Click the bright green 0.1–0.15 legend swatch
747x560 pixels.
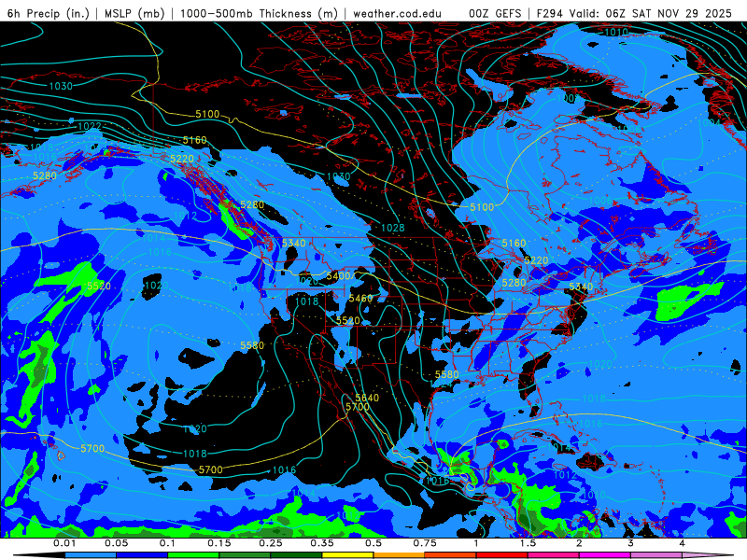(193, 555)
